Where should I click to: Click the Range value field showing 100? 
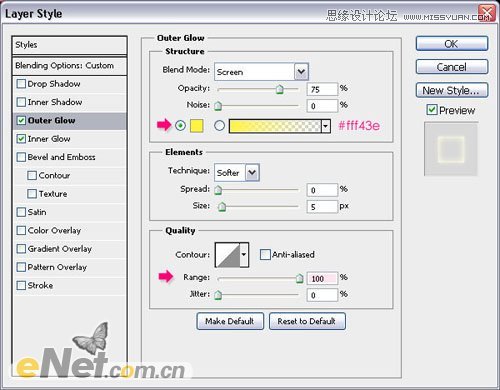(x=322, y=278)
